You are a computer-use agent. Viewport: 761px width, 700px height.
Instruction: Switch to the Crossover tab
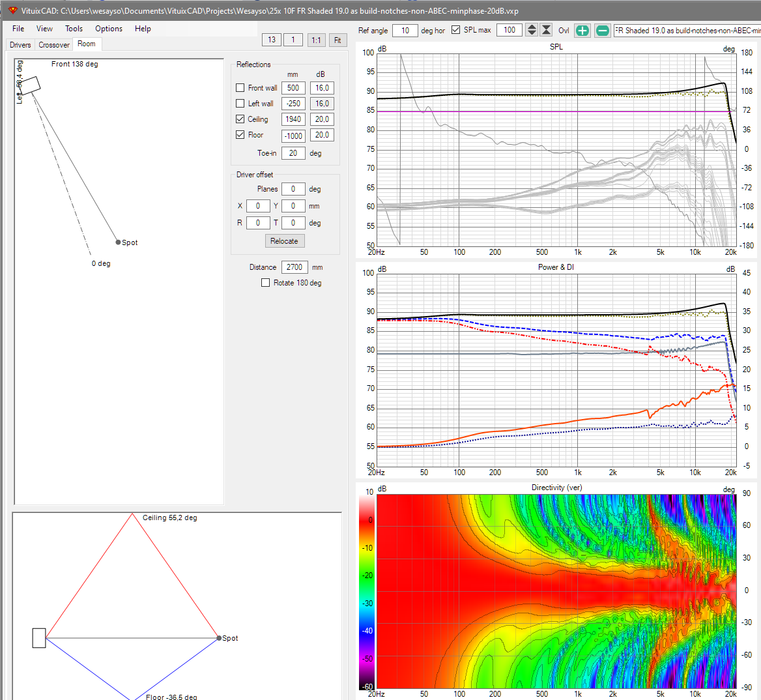point(54,45)
